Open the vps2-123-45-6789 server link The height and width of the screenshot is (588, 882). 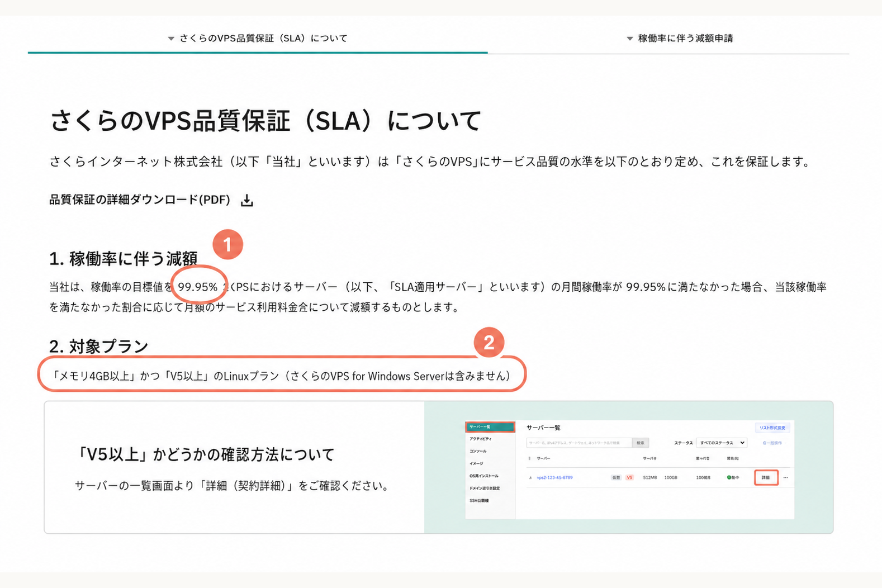554,477
